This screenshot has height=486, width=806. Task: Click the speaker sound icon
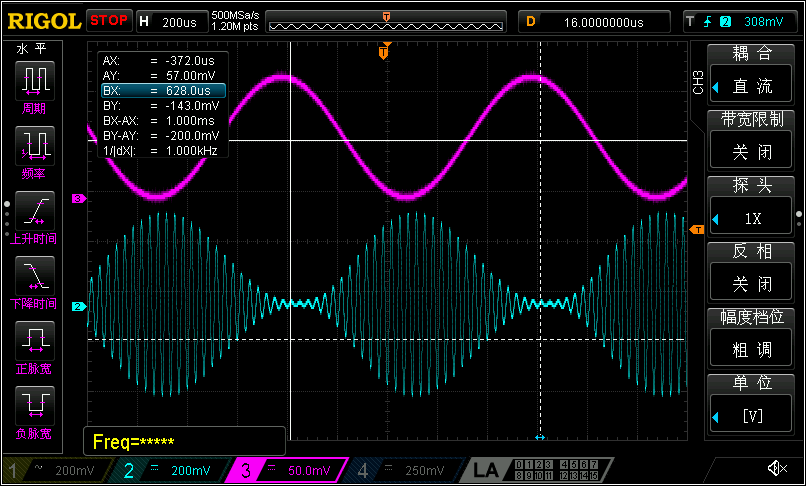click(x=776, y=468)
